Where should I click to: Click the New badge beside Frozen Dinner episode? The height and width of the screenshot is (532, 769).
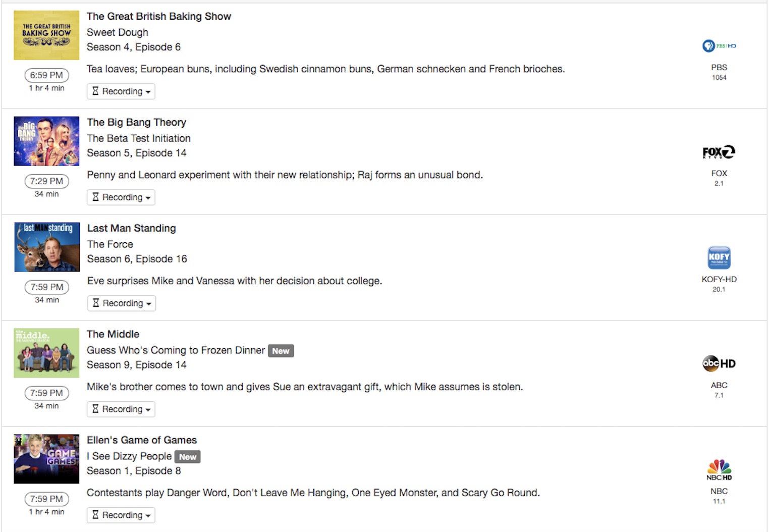coord(281,351)
